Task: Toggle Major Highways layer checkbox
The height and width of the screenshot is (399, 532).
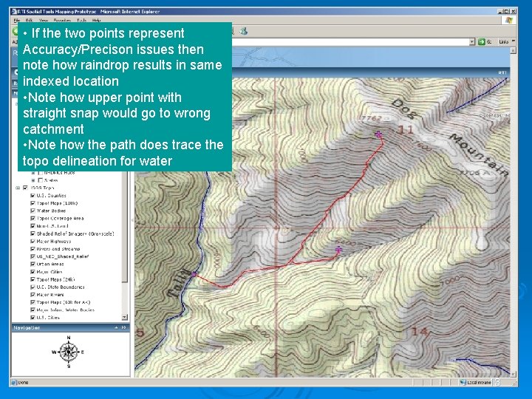Action: (x=33, y=241)
